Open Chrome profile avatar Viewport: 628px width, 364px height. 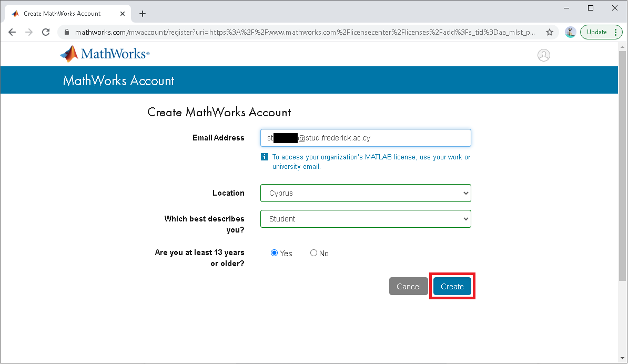(570, 32)
